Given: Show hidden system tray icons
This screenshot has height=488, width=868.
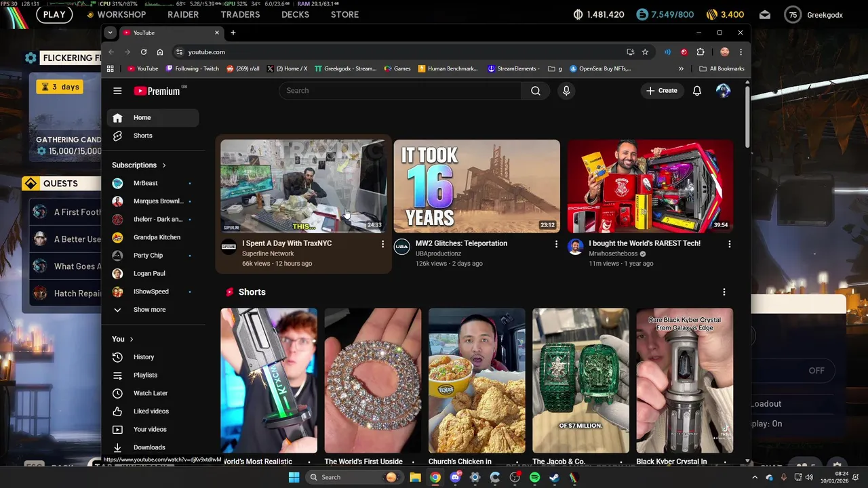Looking at the screenshot, I should click(x=754, y=477).
